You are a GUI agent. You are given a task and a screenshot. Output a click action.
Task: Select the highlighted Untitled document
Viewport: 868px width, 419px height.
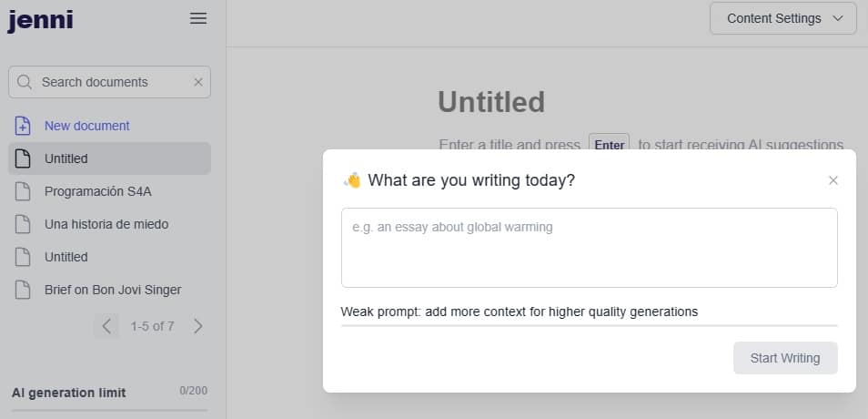pyautogui.click(x=109, y=158)
